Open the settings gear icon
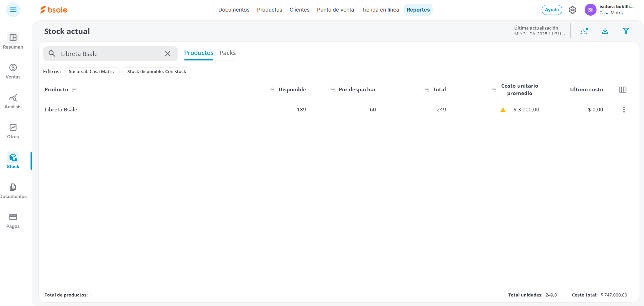Viewport: 644px width, 306px height. tap(572, 10)
